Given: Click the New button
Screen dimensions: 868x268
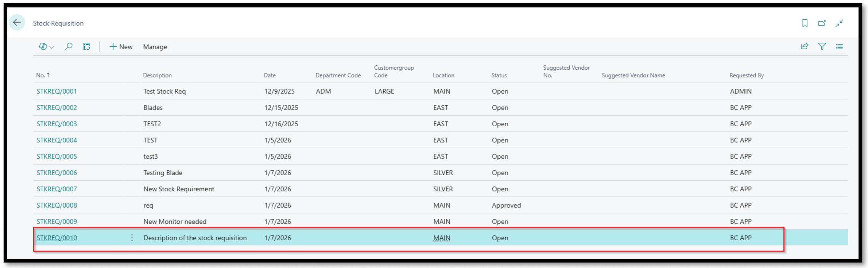Looking at the screenshot, I should [121, 47].
